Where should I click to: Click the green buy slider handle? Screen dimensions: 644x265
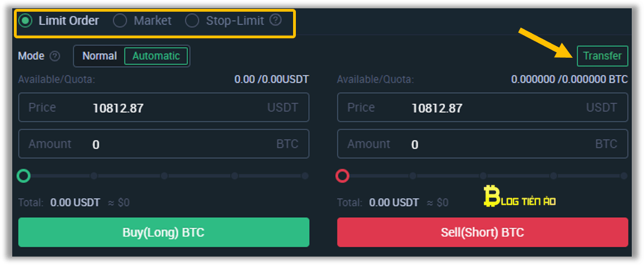coord(23,176)
